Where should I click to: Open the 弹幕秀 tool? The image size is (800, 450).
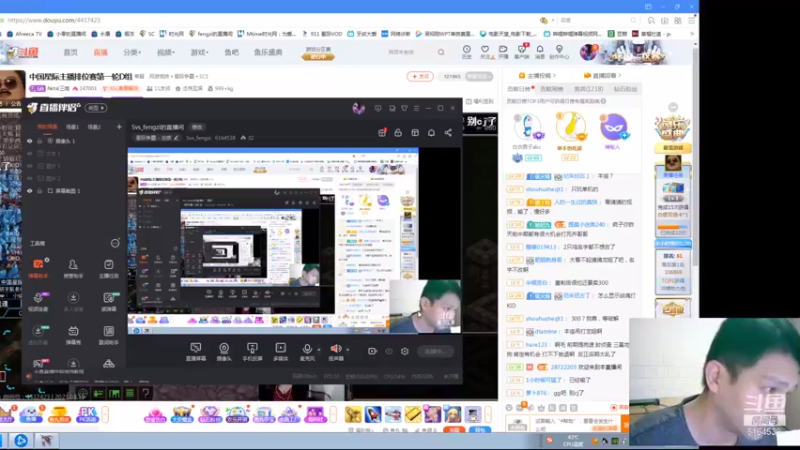coord(73,335)
